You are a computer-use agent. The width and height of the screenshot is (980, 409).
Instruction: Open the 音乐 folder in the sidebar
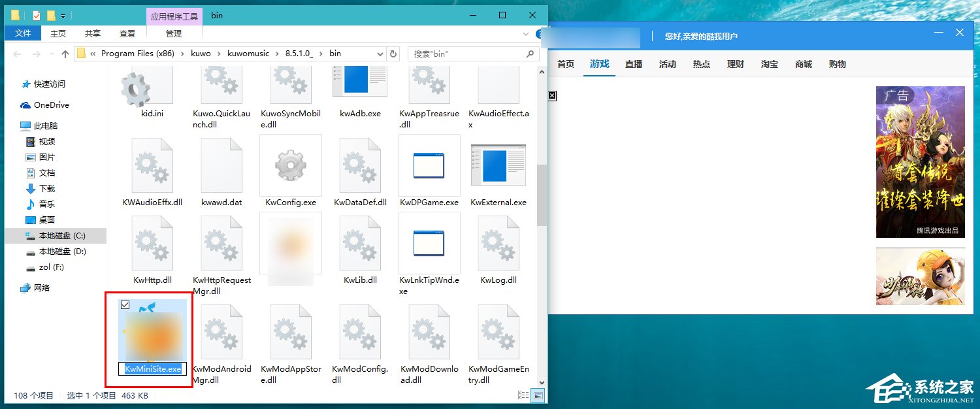(46, 204)
